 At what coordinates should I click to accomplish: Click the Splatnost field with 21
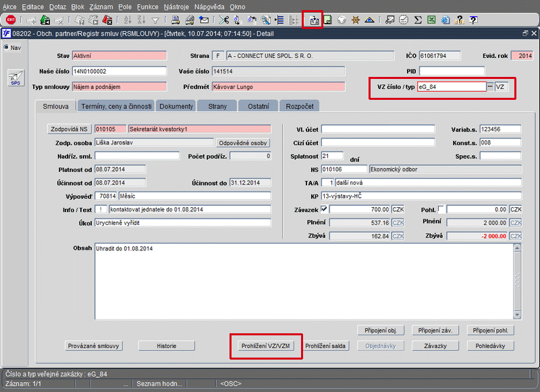tap(332, 156)
